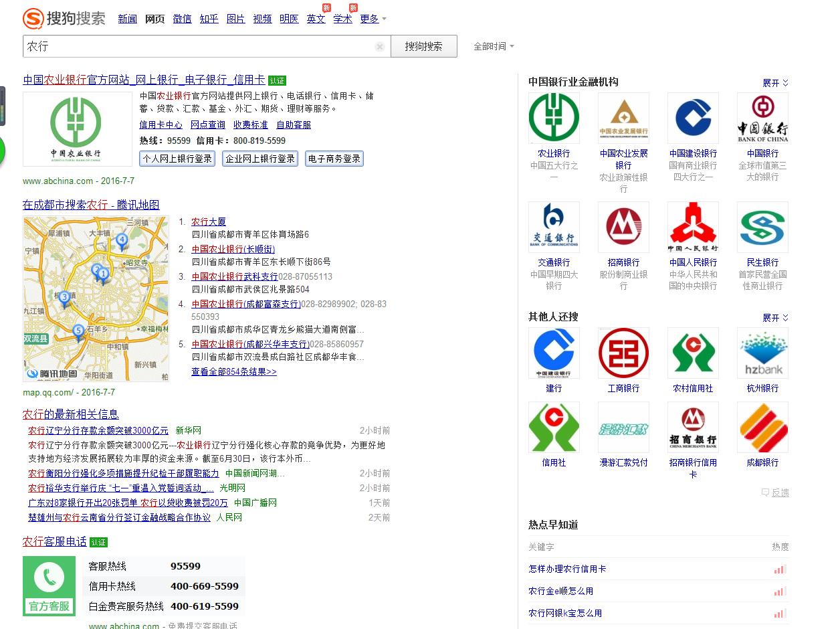Screen dimensions: 840x629
Task: Click the 成都银行 logo icon
Action: 762,428
